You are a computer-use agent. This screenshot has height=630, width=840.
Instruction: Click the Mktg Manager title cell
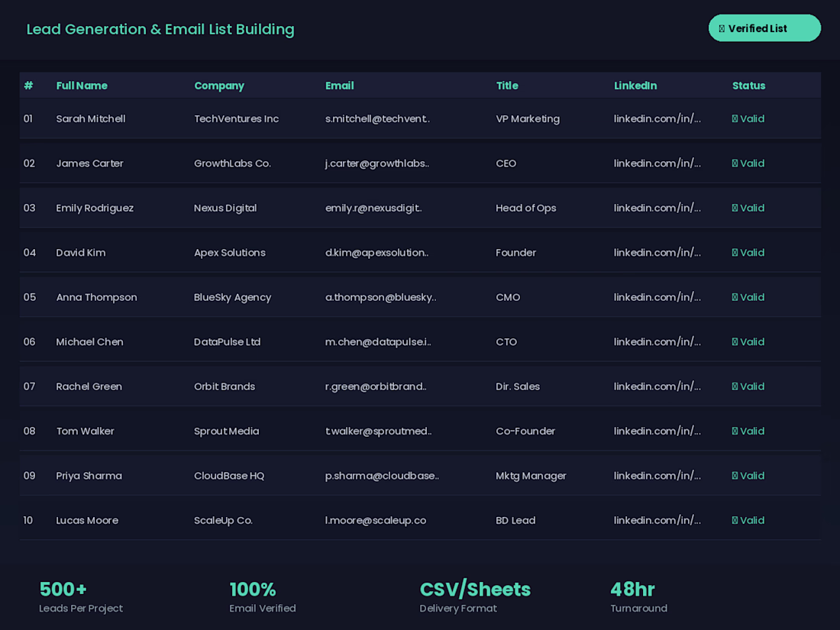tap(531, 476)
